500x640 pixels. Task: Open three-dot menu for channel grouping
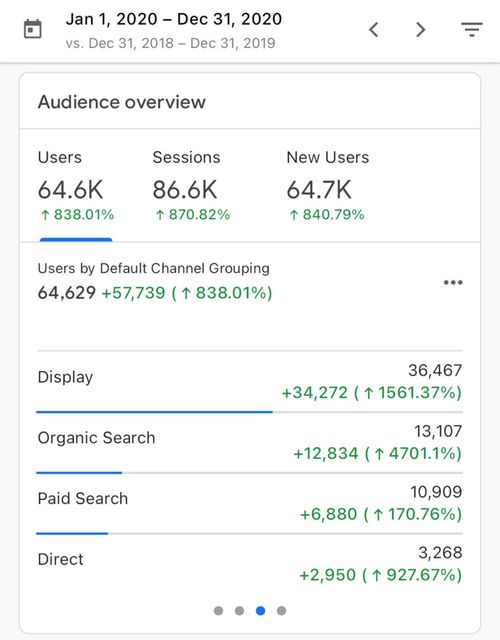click(453, 282)
